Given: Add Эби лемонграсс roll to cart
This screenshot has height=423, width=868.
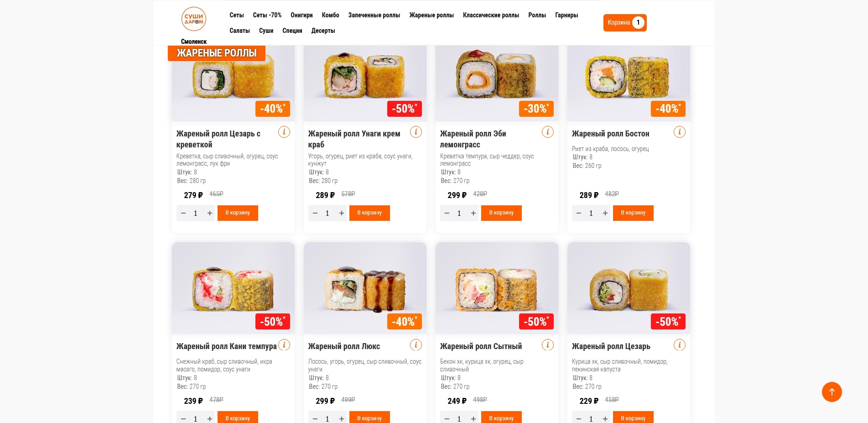Looking at the screenshot, I should (501, 213).
